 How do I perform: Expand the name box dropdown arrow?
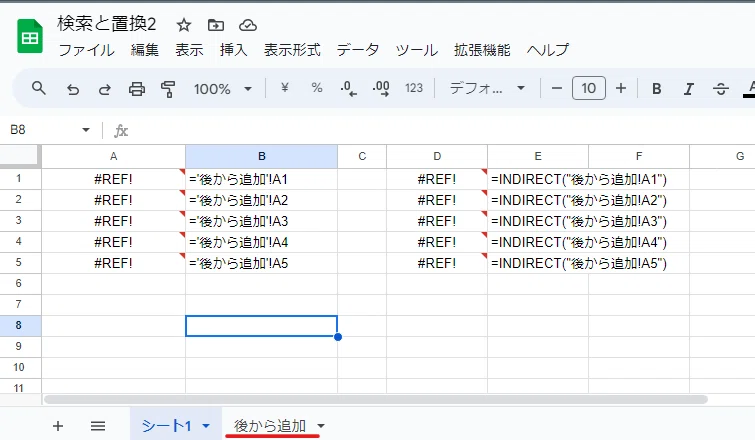(86, 129)
